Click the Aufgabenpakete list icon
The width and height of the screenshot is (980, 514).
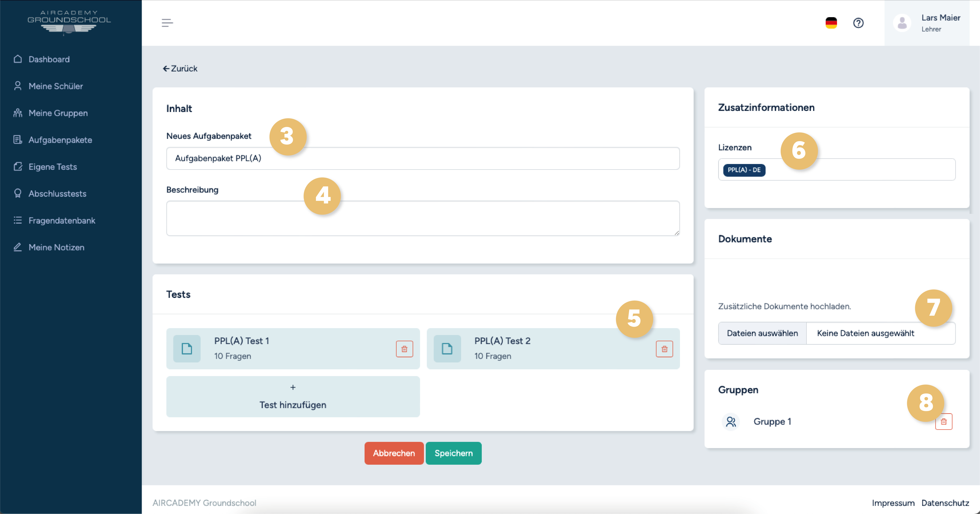pos(18,140)
